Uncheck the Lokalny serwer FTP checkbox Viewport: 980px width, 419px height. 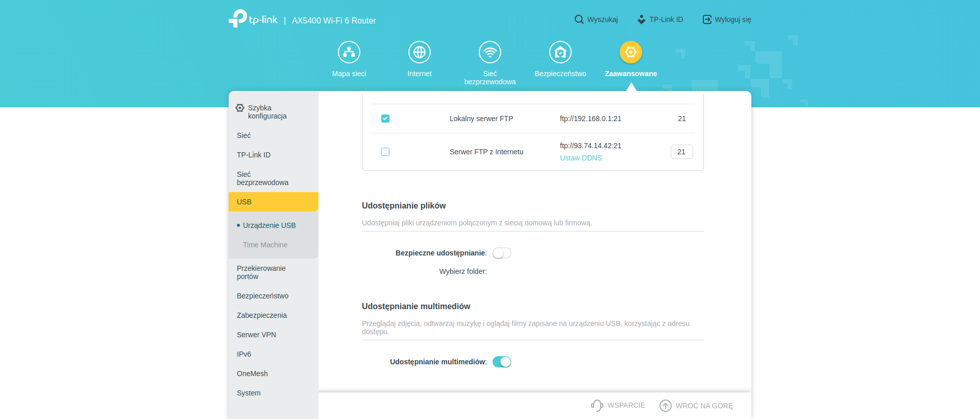click(385, 119)
